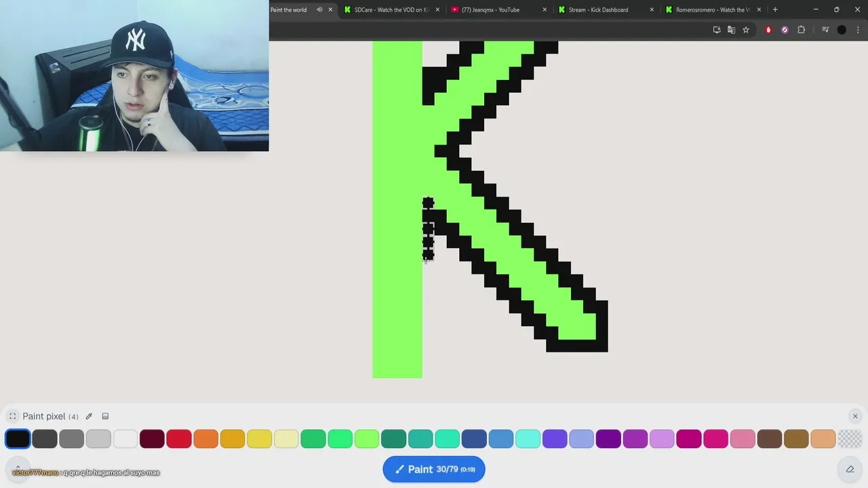Bookmark this page with the star icon
Screen dimensions: 868x488
746,30
